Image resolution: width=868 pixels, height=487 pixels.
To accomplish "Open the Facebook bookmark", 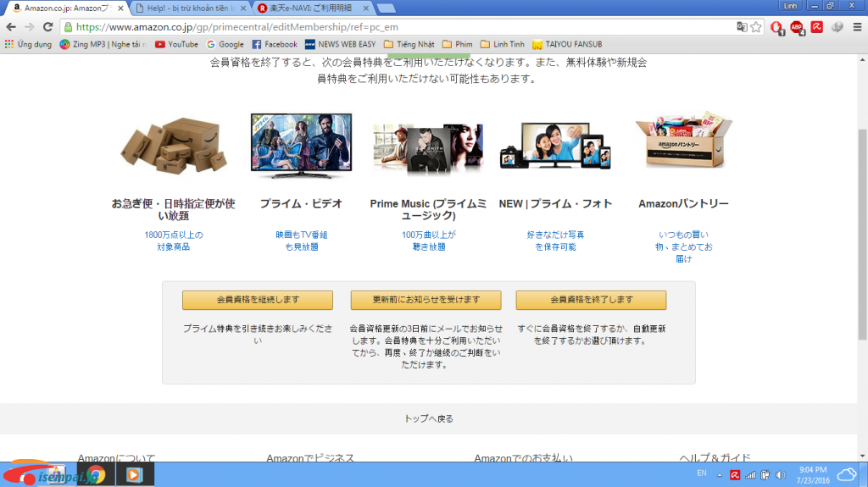I will [x=275, y=44].
